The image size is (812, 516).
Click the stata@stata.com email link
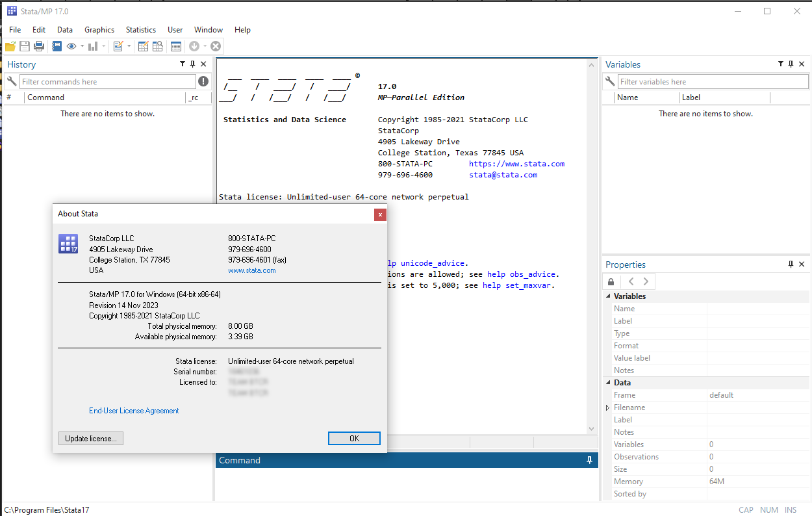click(x=503, y=175)
